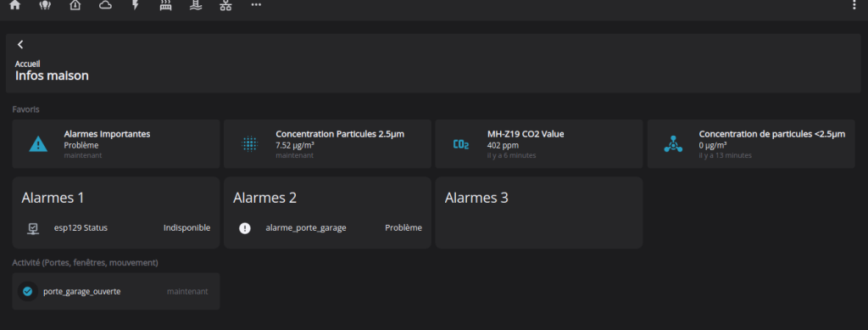Switch to the lights bulb tab
This screenshot has width=868, height=330.
coord(45,5)
